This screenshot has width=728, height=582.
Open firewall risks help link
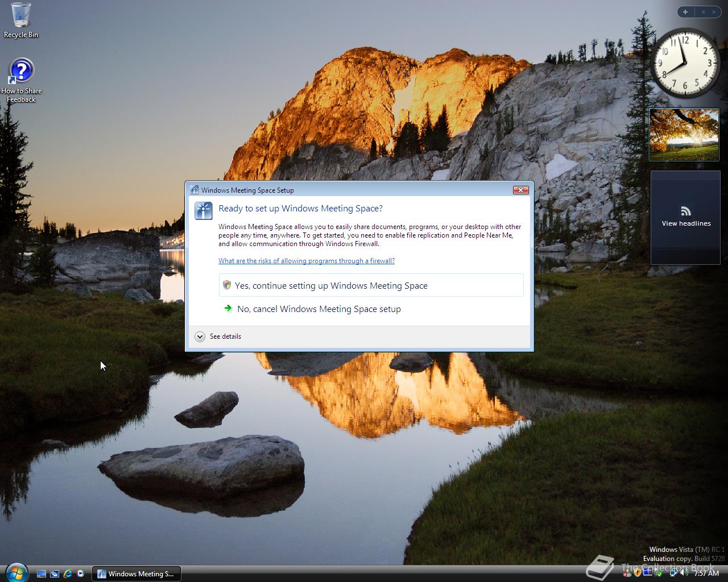pos(307,261)
